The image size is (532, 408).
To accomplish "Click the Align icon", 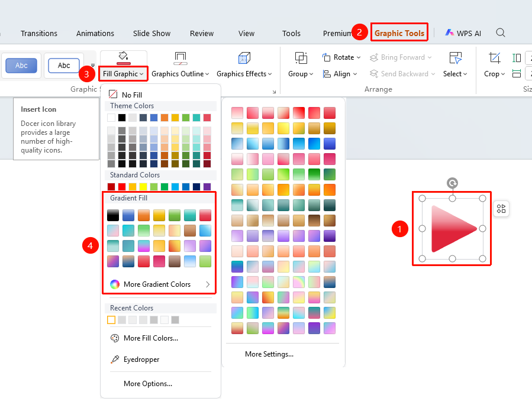I will (x=327, y=74).
